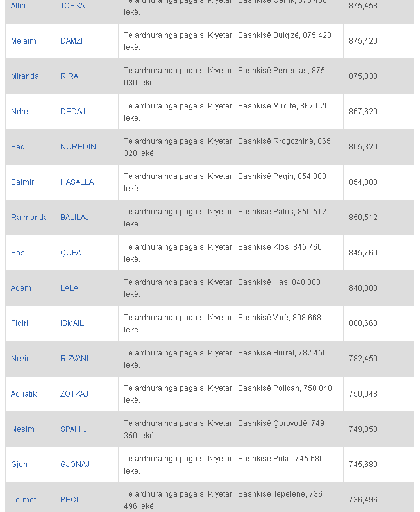Screen dimensions: 420x512
Task: Open the "Fiqiri" name link
Action: click(x=19, y=323)
